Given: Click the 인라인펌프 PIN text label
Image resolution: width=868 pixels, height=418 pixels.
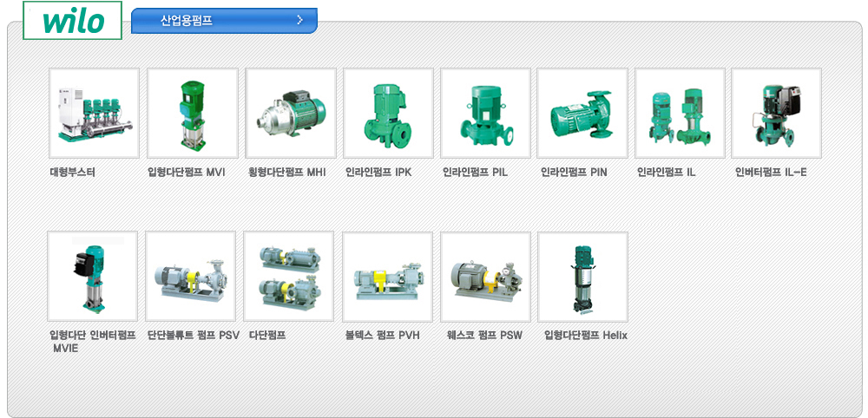Looking at the screenshot, I should (x=574, y=172).
